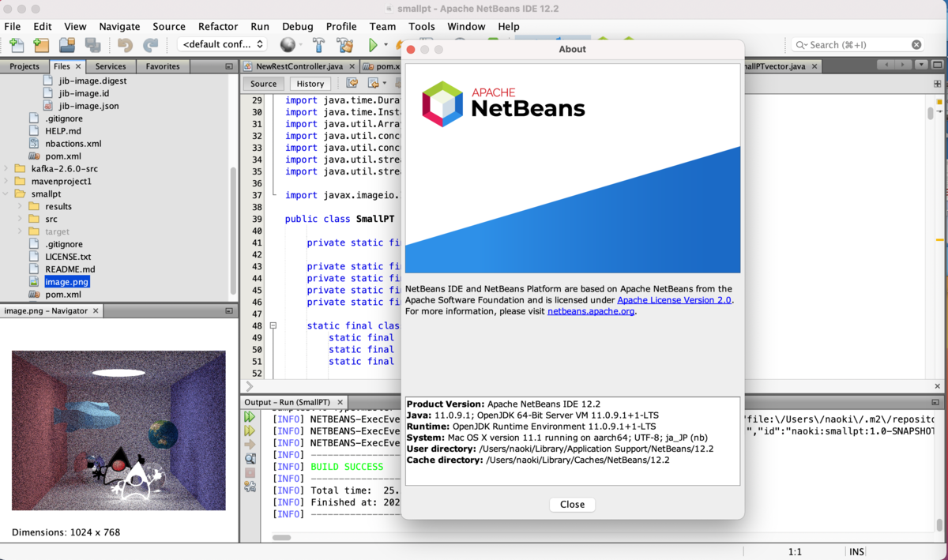Viewport: 948px width, 560px height.
Task: Click the rendered image preview in Navigator
Action: point(118,430)
